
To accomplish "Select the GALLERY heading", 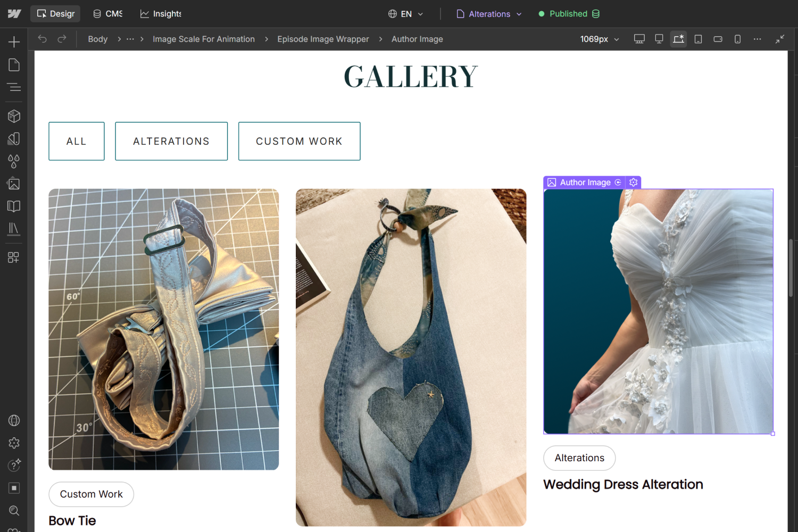I will (411, 77).
